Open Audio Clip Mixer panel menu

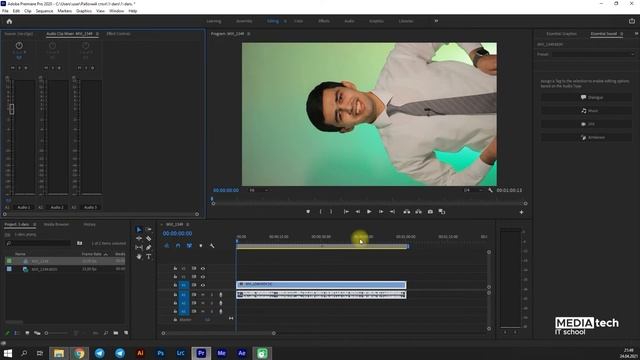(x=97, y=34)
